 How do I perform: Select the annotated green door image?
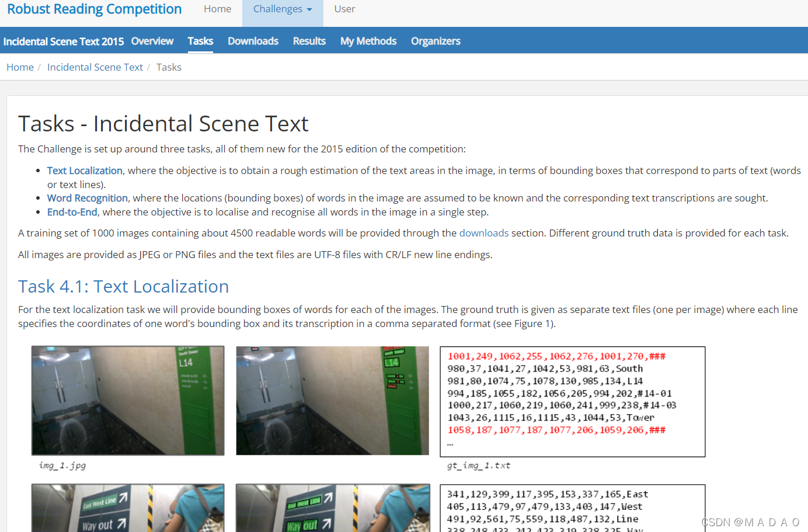(332, 400)
